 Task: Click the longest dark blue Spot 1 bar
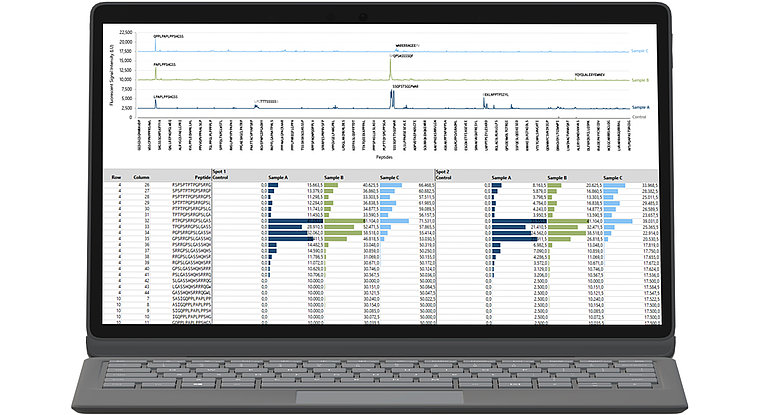click(292, 221)
